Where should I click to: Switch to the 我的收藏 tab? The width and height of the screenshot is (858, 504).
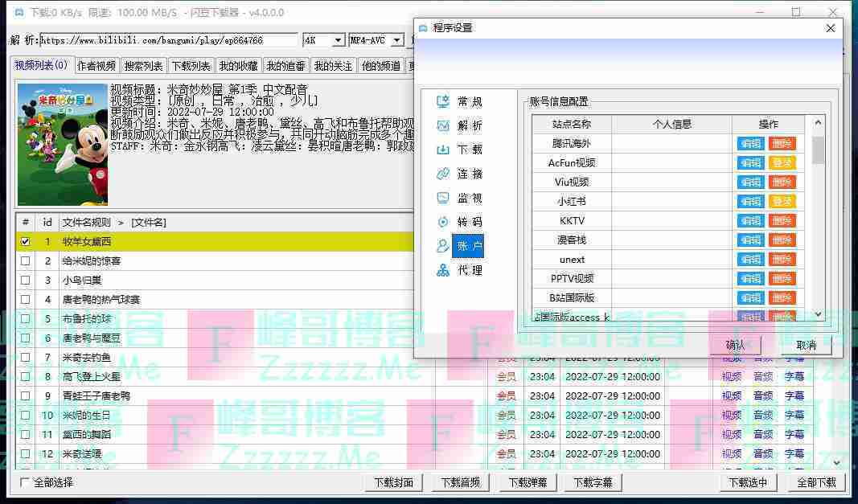click(239, 66)
